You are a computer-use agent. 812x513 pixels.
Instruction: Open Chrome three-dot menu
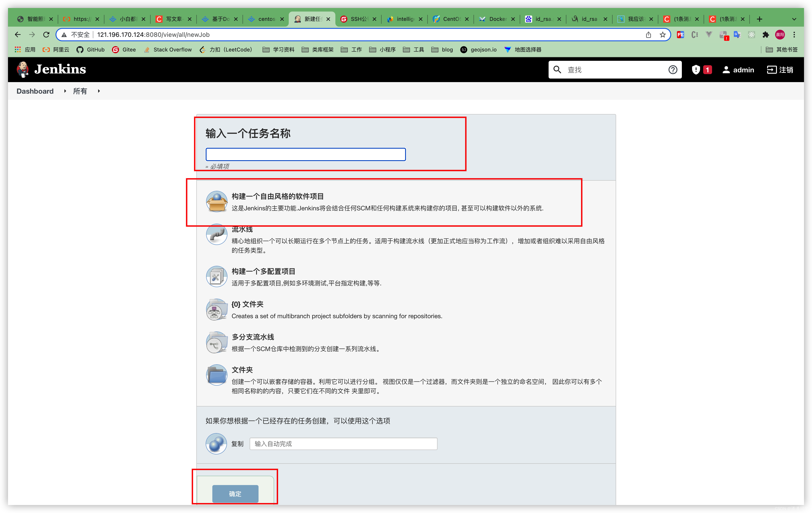pyautogui.click(x=794, y=35)
